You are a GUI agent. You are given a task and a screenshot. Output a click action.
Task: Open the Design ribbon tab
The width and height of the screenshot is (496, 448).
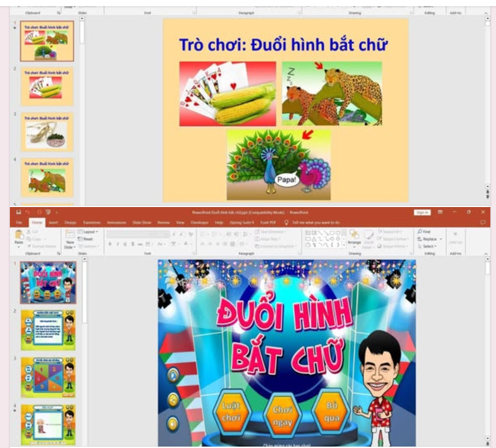point(70,223)
